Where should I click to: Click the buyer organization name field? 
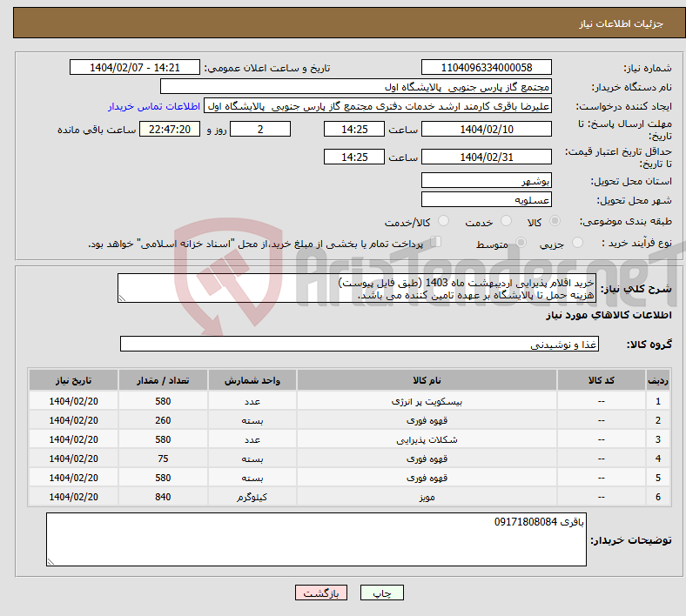(x=356, y=86)
